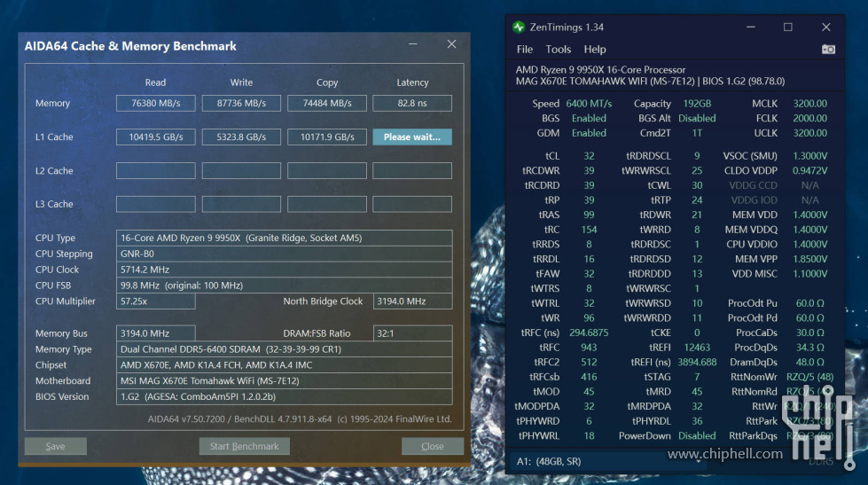Screen dimensions: 868x485
Task: Open the Help menu in ZenTimings
Action: click(x=595, y=50)
